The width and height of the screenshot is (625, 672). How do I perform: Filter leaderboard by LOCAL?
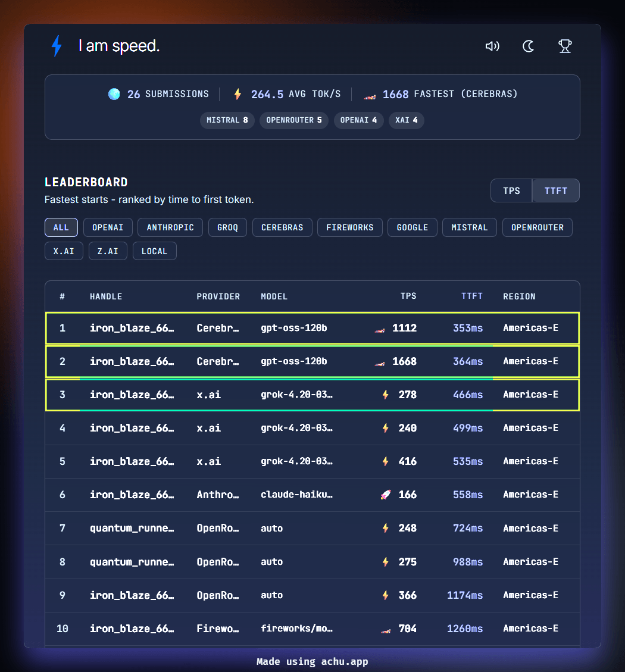click(x=155, y=251)
